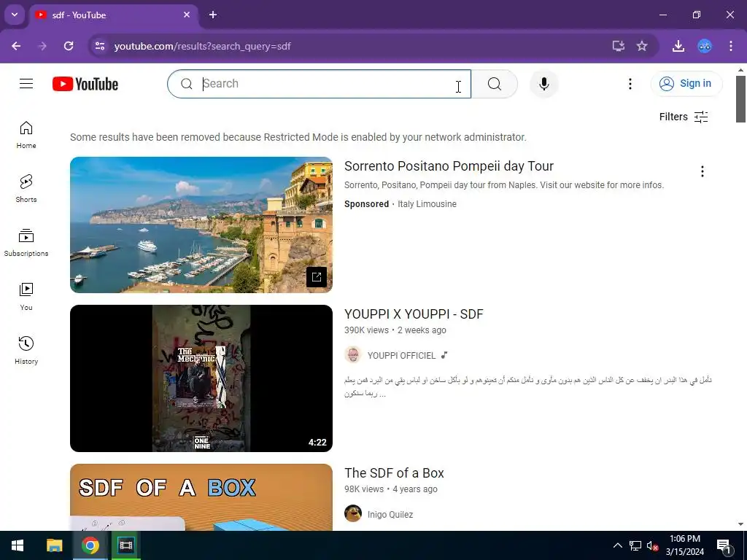The width and height of the screenshot is (747, 560).
Task: Open film strip app in taskbar
Action: coord(125,545)
